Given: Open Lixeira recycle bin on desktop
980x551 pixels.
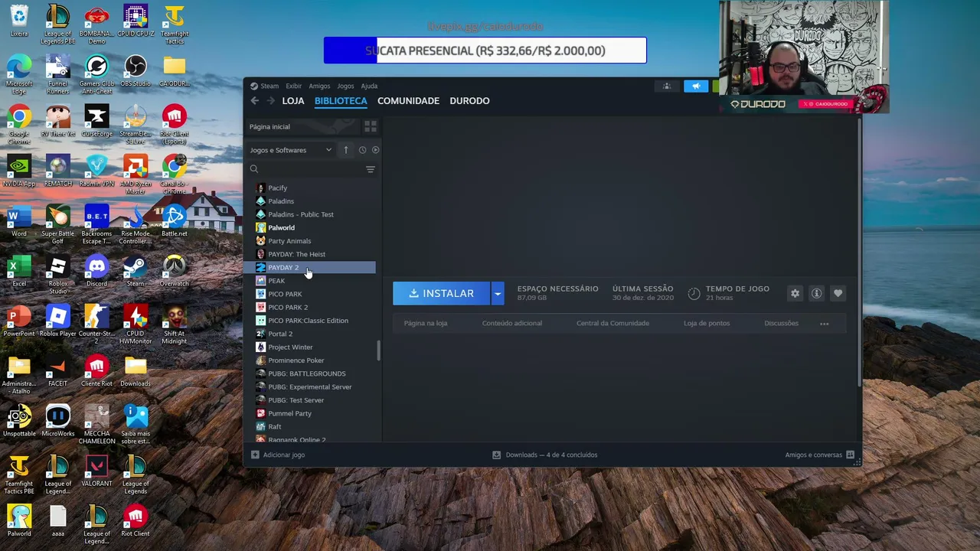Looking at the screenshot, I should 19,21.
